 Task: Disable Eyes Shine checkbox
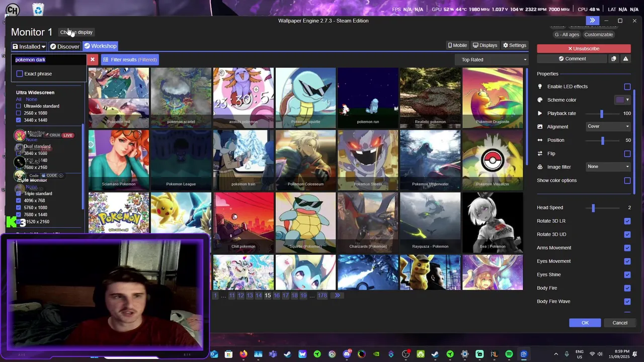[x=627, y=275]
